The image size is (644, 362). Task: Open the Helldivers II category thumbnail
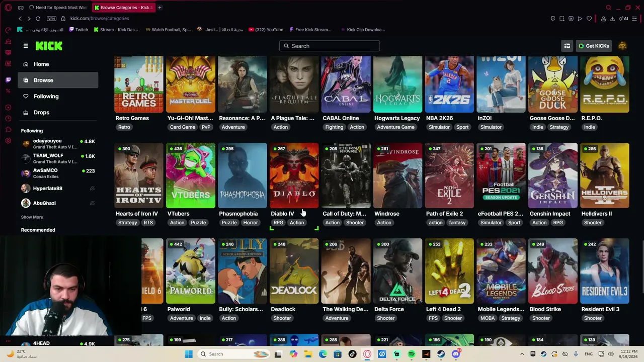(x=605, y=175)
